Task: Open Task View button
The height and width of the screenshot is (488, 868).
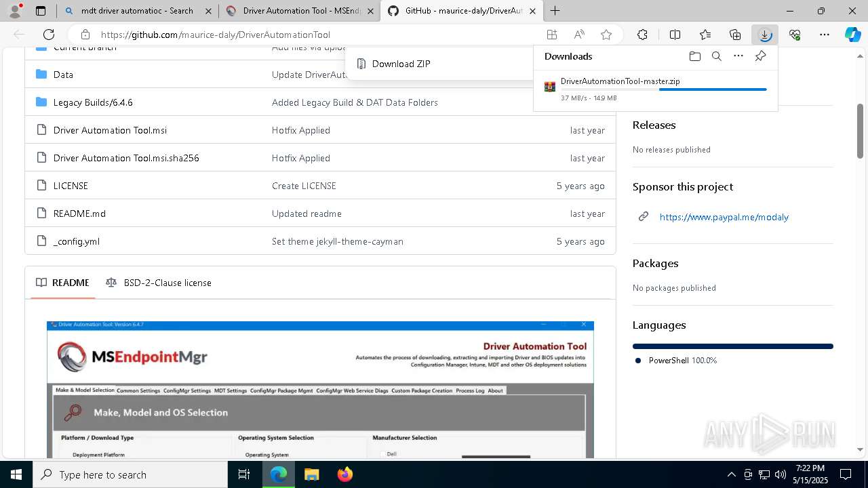Action: (x=244, y=474)
